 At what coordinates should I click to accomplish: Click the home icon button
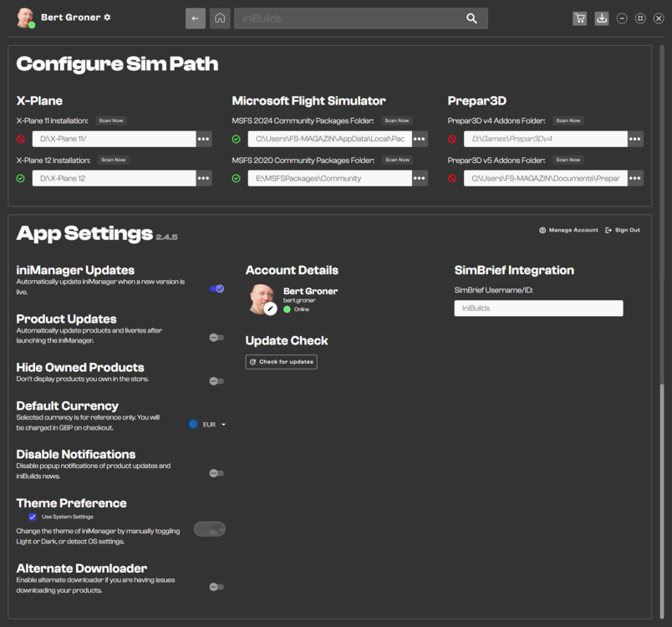[220, 18]
